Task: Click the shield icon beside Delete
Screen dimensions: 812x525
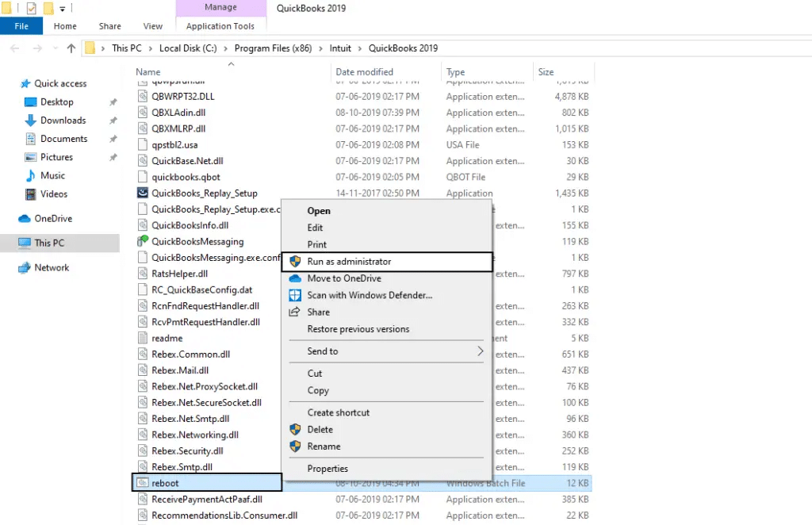Action: [295, 429]
